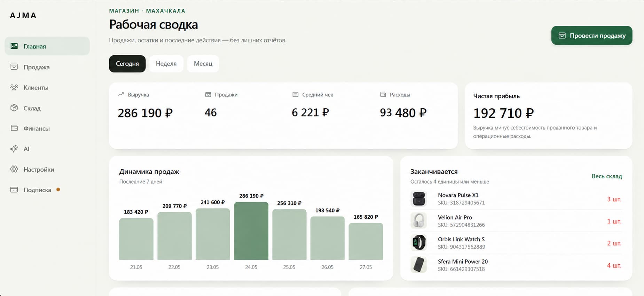This screenshot has width=644, height=296.
Task: Click the Средний чек icon
Action: [x=296, y=94]
